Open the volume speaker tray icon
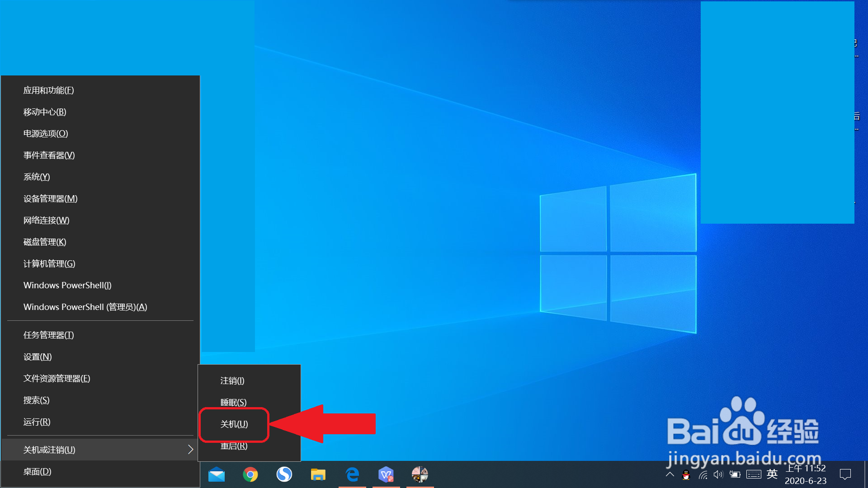The image size is (868, 488). [x=718, y=474]
